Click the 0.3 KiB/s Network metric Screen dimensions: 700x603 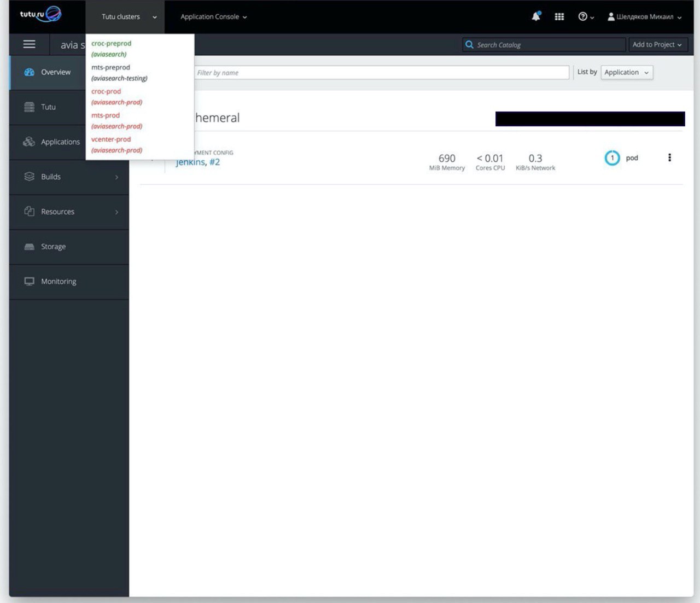(x=535, y=162)
